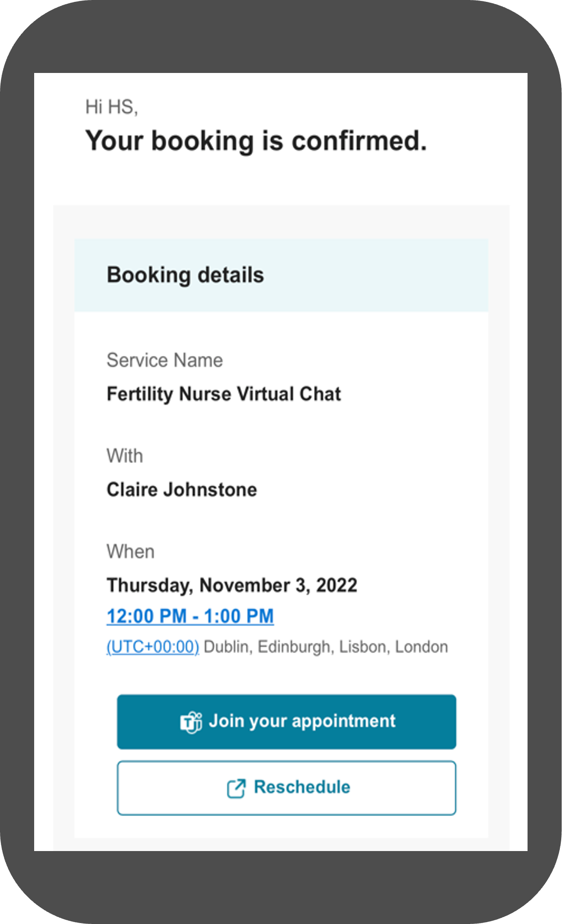Click the external-link icon beside Reschedule
This screenshot has width=588, height=924.
tap(236, 788)
